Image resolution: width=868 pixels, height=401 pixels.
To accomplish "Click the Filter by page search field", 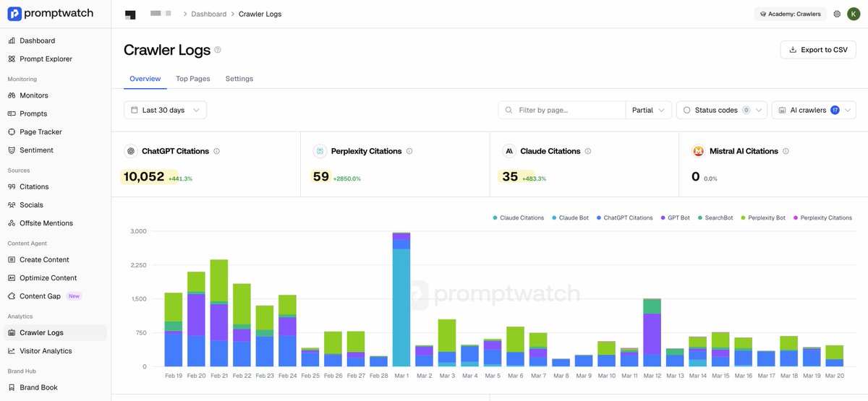I will [562, 110].
